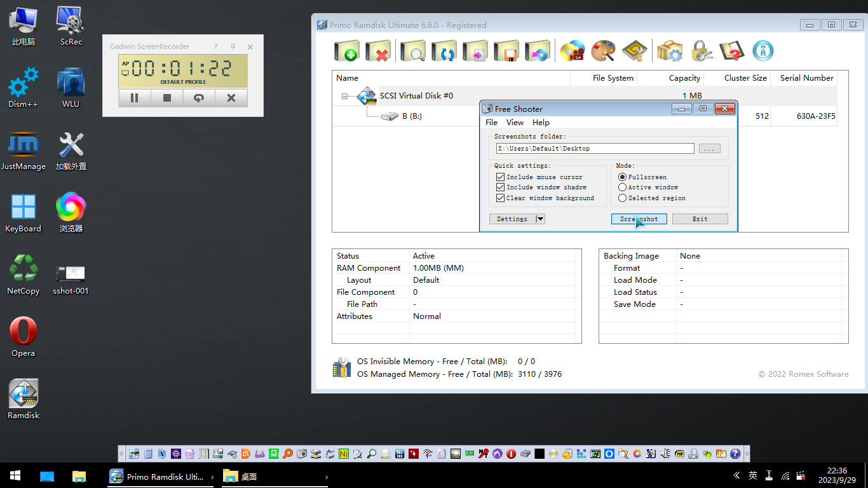
Task: Click the blue round info About icon
Action: pos(763,51)
